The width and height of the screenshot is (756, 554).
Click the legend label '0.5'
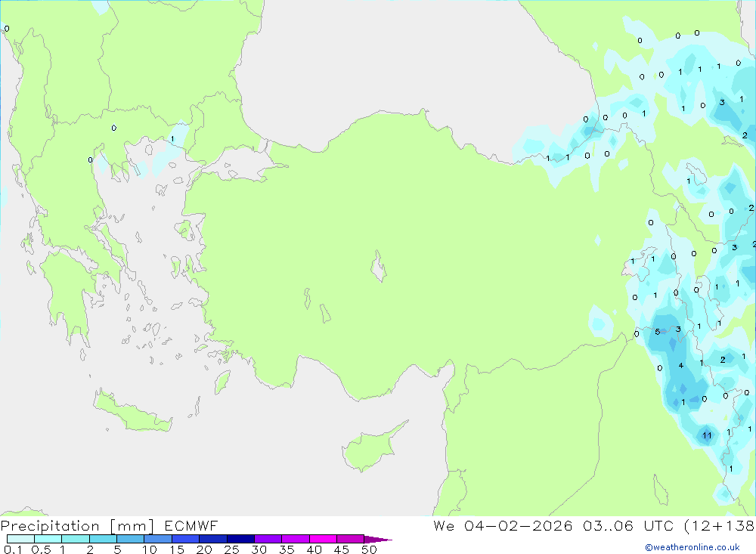coord(42,549)
